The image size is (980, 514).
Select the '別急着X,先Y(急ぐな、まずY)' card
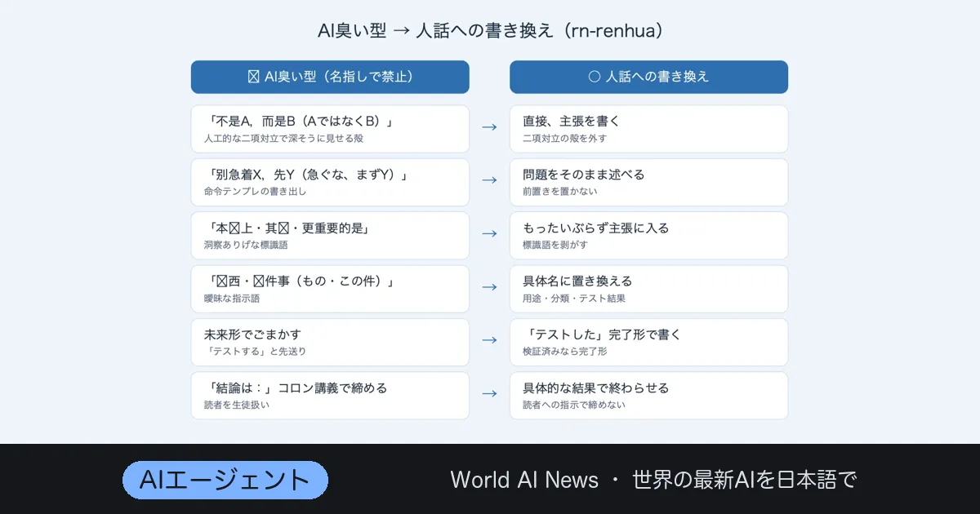click(x=330, y=182)
